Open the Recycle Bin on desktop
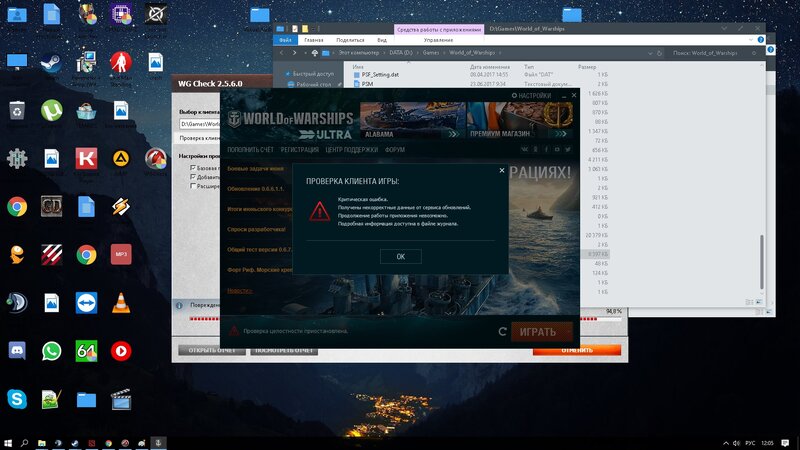This screenshot has width=800, height=450. pos(17,110)
